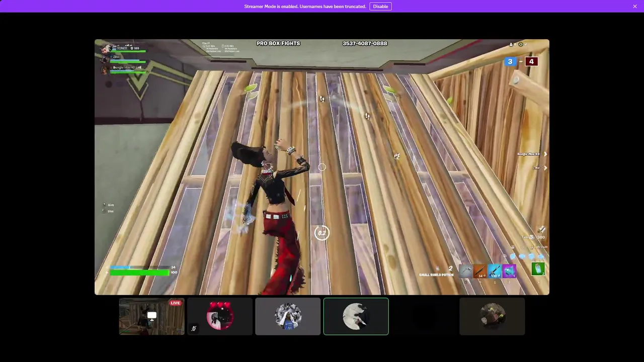Click the circular 0.2 cooldown indicator
This screenshot has height=362, width=644.
(x=322, y=232)
